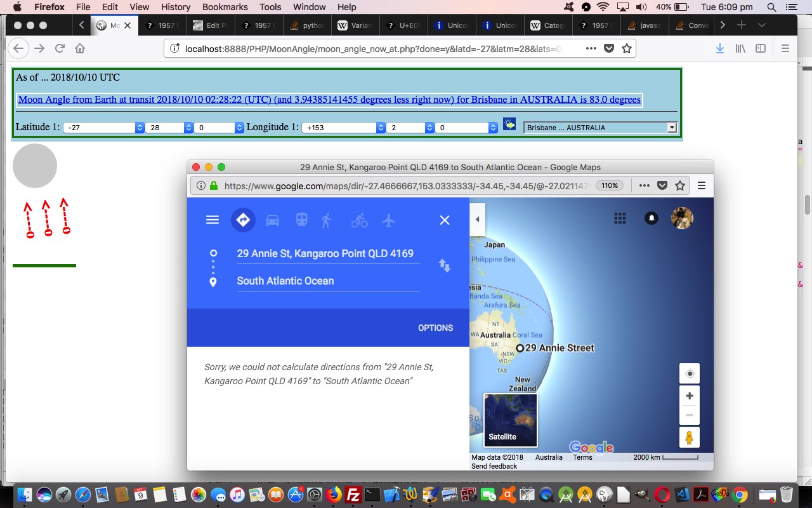Edit the starting point 29 Annie St field

point(328,253)
